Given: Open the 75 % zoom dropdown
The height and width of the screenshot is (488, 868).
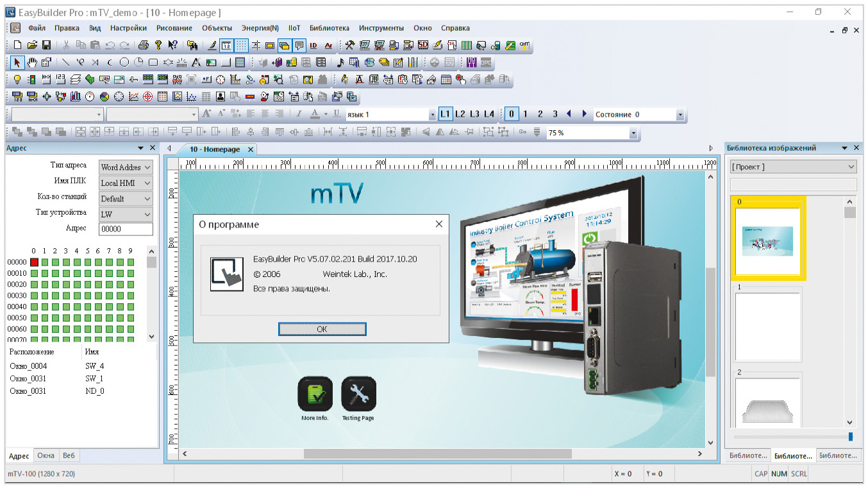Looking at the screenshot, I should [x=633, y=133].
